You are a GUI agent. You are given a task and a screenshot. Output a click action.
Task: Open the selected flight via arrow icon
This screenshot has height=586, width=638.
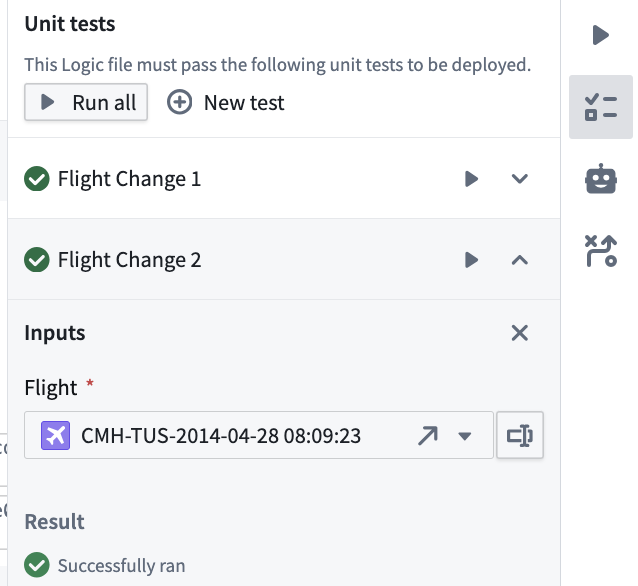[x=428, y=435]
